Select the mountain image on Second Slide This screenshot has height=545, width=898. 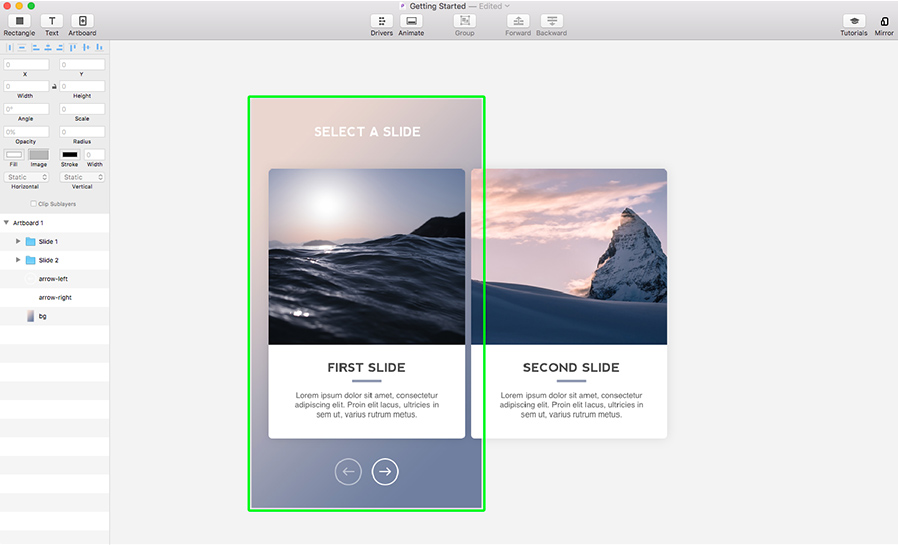(x=569, y=256)
